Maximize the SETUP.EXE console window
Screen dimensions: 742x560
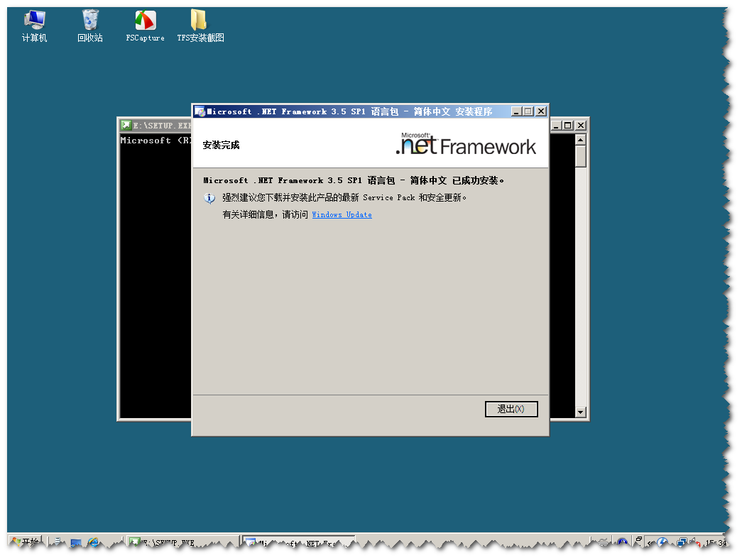(568, 126)
